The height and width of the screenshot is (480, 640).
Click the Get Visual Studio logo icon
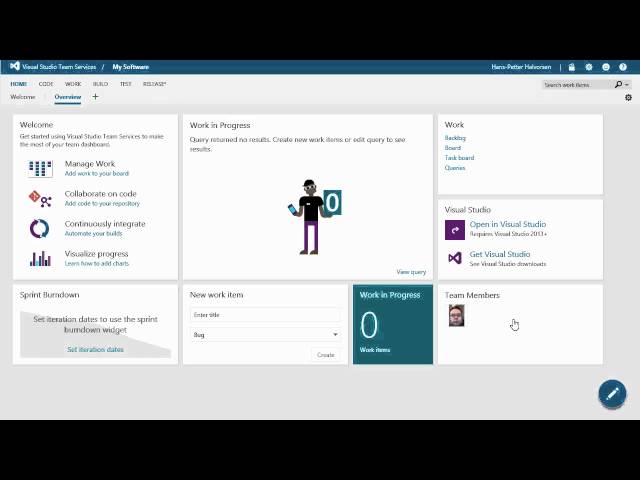pyautogui.click(x=455, y=258)
